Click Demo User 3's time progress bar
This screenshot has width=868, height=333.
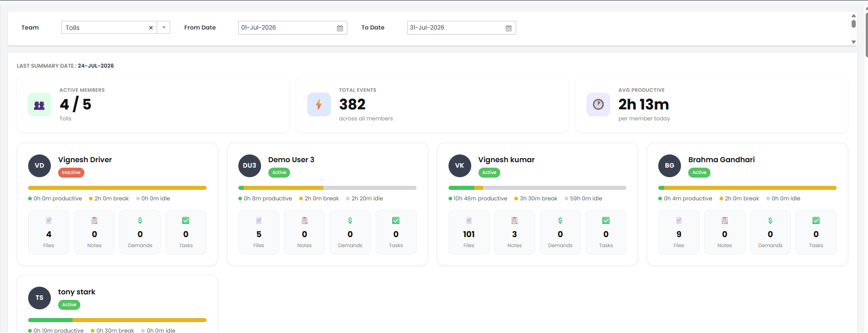point(327,188)
